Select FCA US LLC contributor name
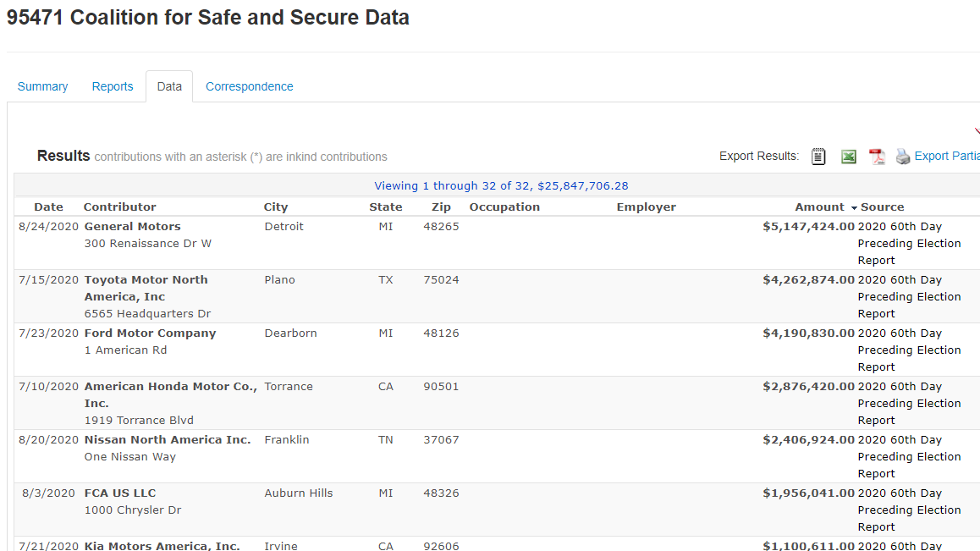This screenshot has height=551, width=980. (120, 493)
